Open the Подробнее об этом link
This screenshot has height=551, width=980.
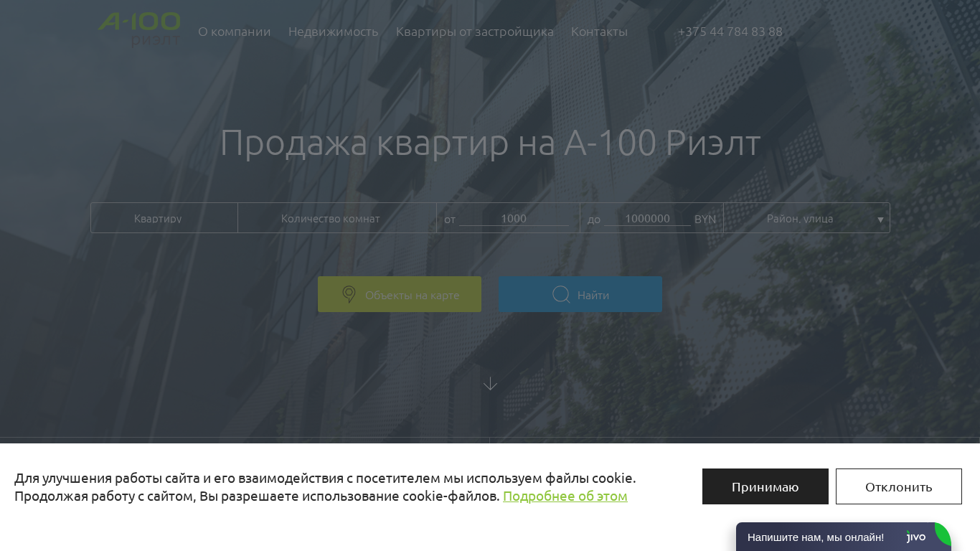click(x=565, y=496)
